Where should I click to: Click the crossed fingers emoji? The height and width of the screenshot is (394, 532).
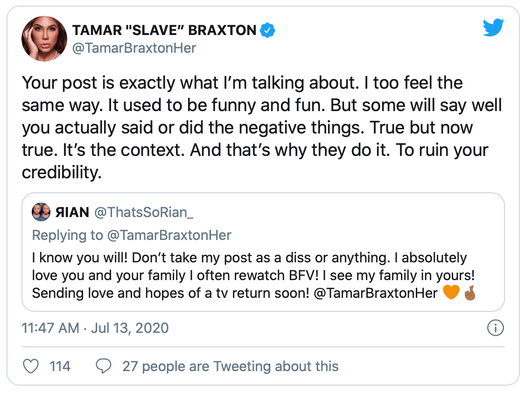pos(469,293)
